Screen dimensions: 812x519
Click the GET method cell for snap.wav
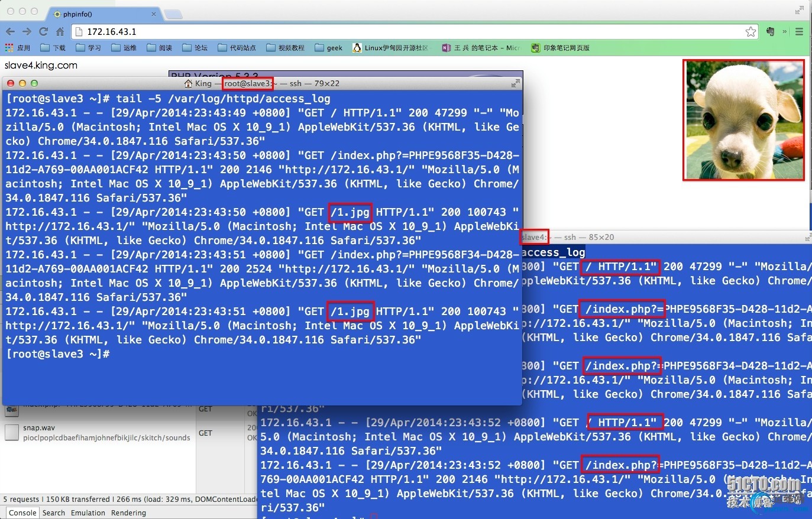206,433
